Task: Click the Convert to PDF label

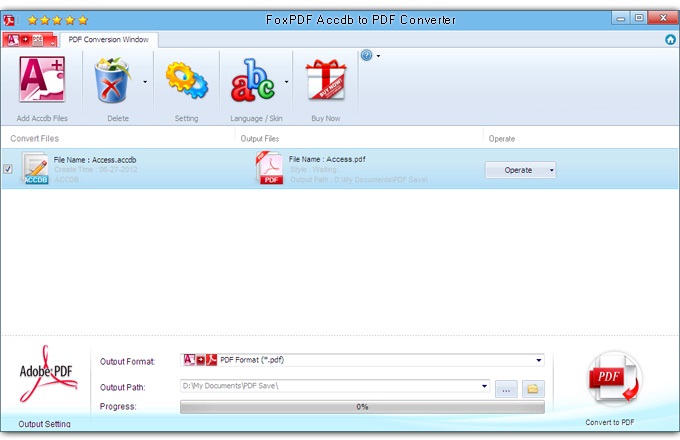Action: tap(610, 422)
